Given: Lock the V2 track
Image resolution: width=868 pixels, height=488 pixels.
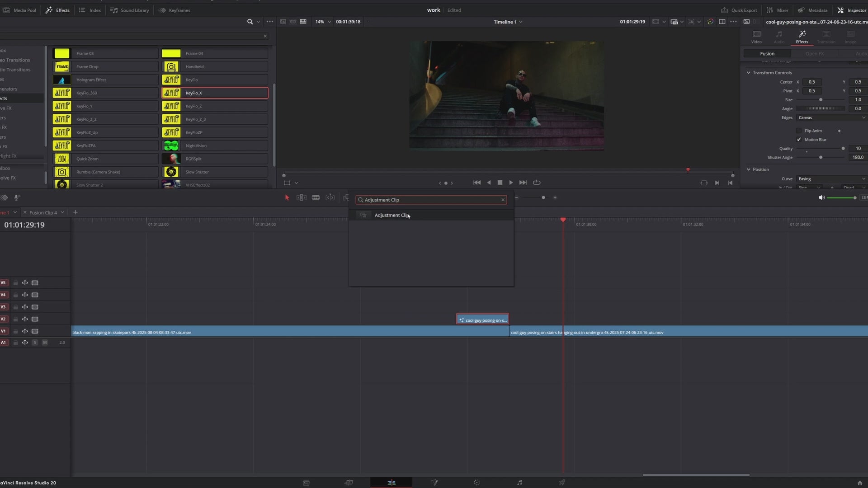Looking at the screenshot, I should 15,319.
